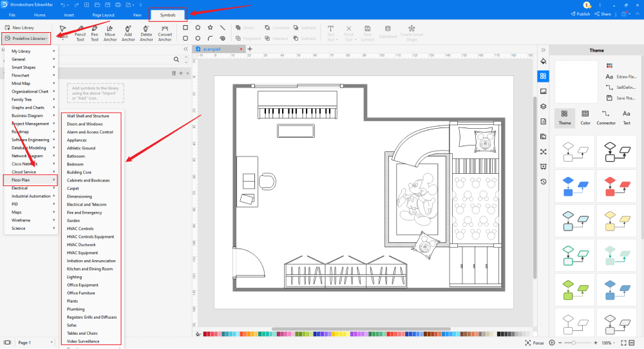Click the Publish button
This screenshot has height=349, width=644.
click(580, 14)
